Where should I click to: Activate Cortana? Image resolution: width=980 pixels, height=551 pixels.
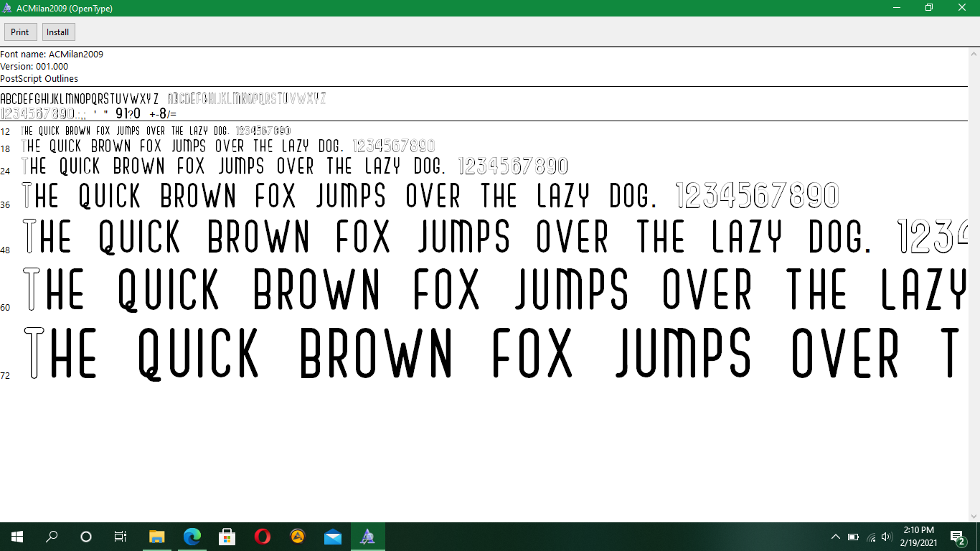[x=85, y=536]
